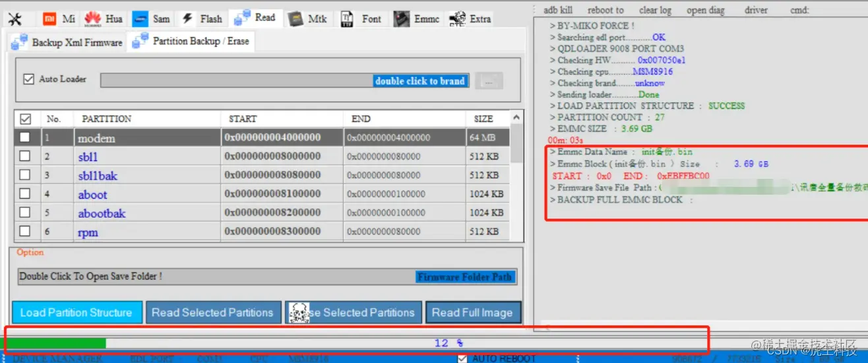Check the modem partition checkbox

[24, 138]
